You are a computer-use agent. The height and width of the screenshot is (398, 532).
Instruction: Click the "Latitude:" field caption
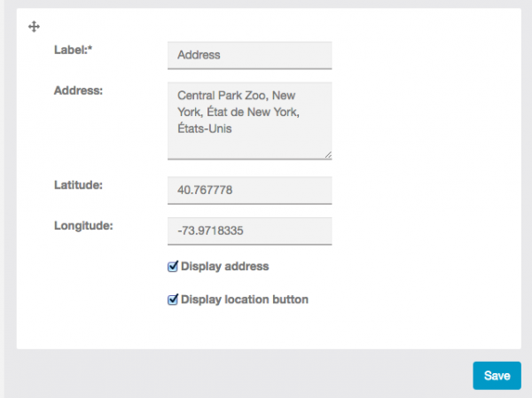tap(79, 184)
